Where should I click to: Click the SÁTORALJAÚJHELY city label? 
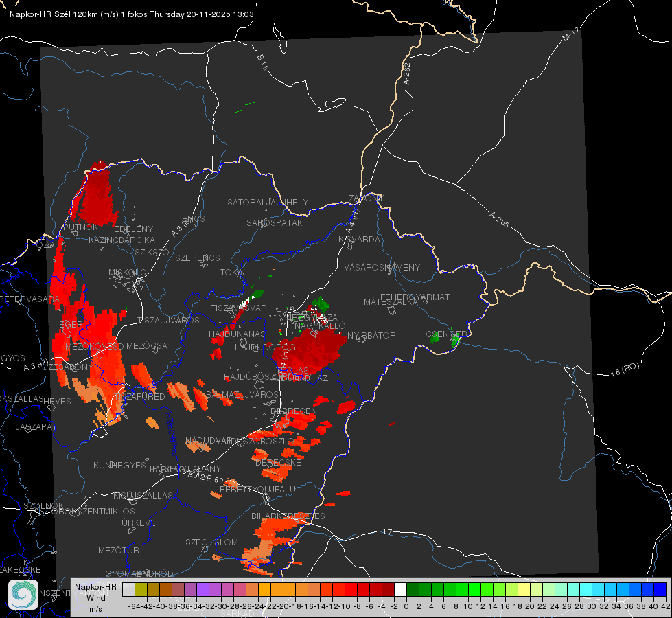[x=268, y=202]
